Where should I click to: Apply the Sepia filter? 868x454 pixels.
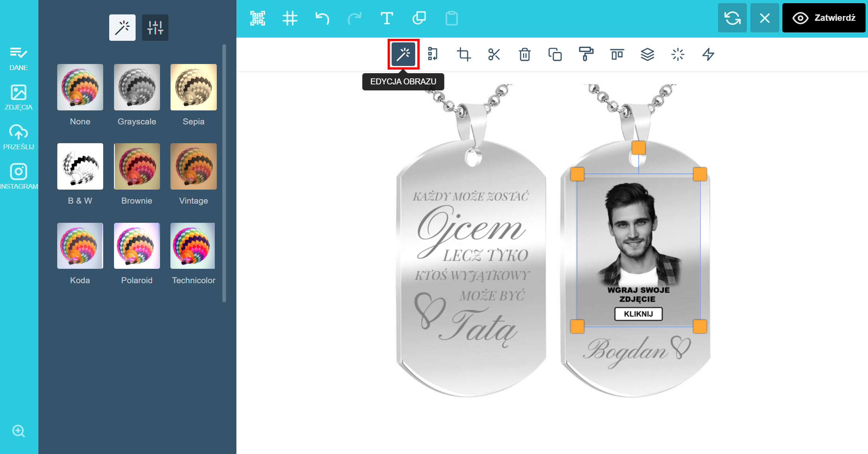click(194, 87)
